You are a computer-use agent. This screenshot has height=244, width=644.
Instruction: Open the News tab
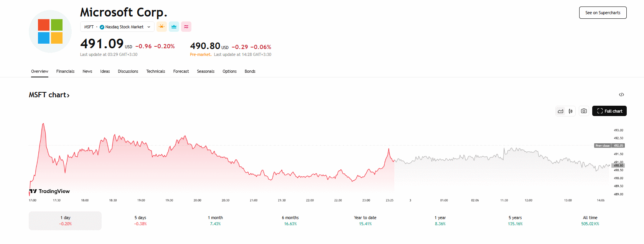[x=87, y=71]
